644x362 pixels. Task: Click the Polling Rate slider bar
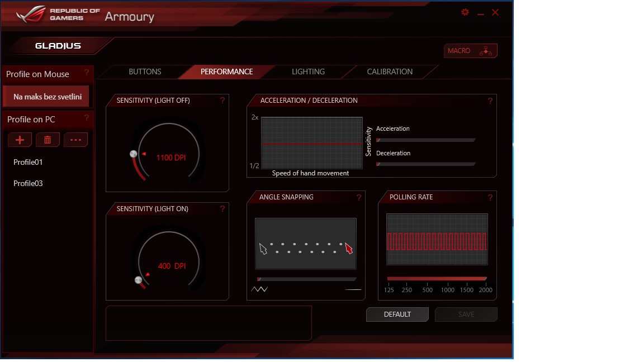(x=437, y=279)
